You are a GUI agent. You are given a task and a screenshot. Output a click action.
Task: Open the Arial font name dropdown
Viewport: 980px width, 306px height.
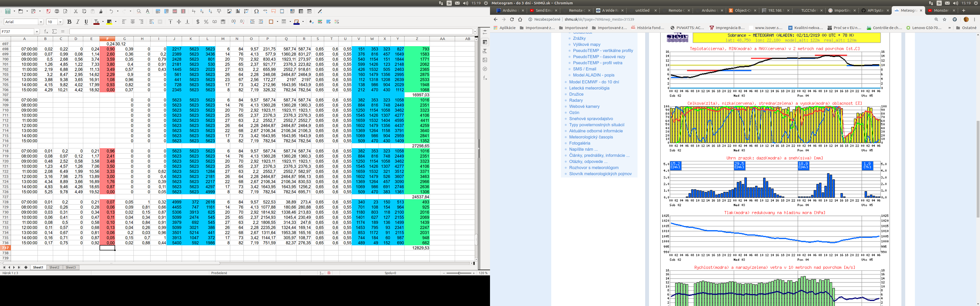41,22
